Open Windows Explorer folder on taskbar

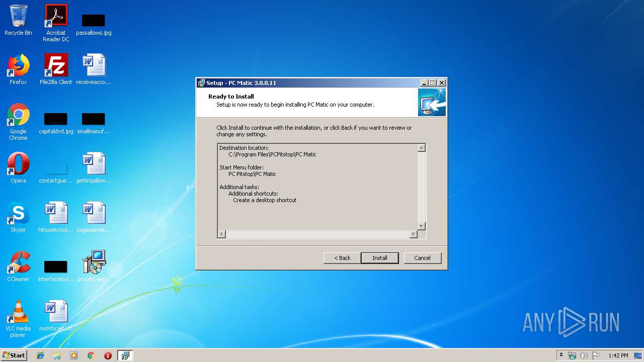pyautogui.click(x=57, y=355)
